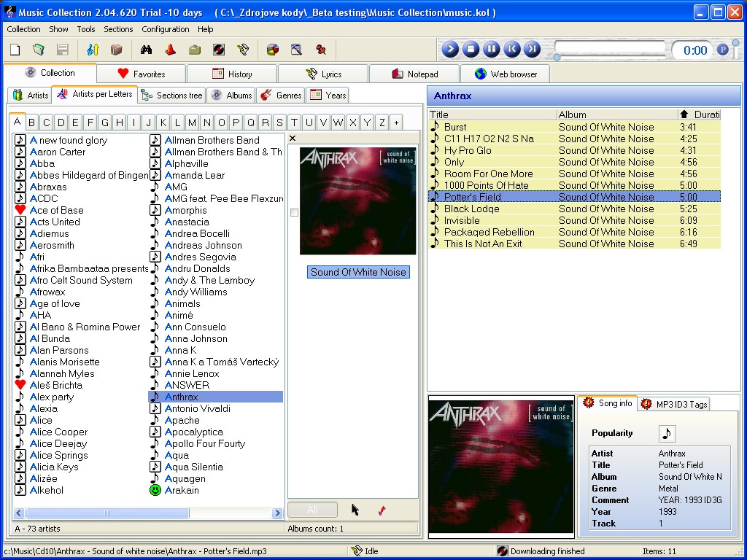The image size is (747, 560).
Task: Click the album cover thumbnail in albums panel
Action: (357, 201)
